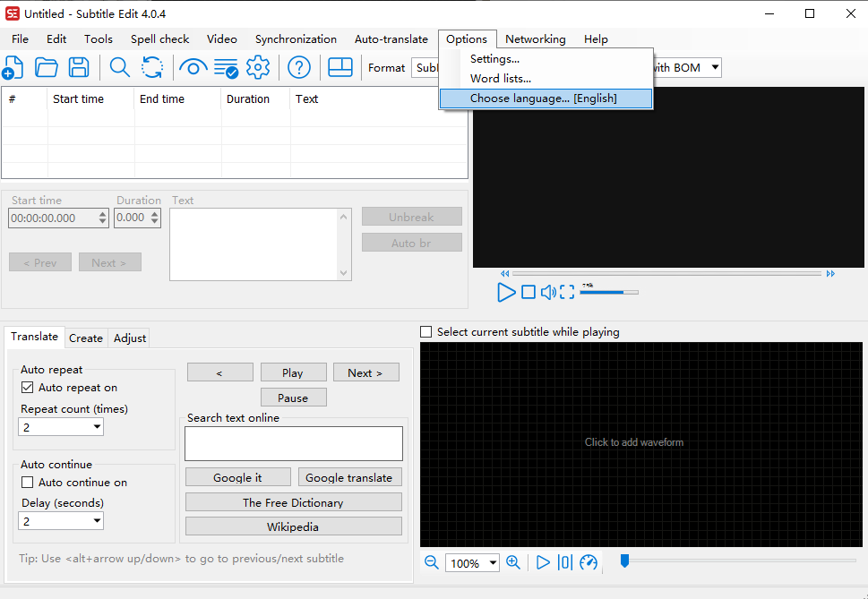Click the video volume slider

pyautogui.click(x=609, y=292)
